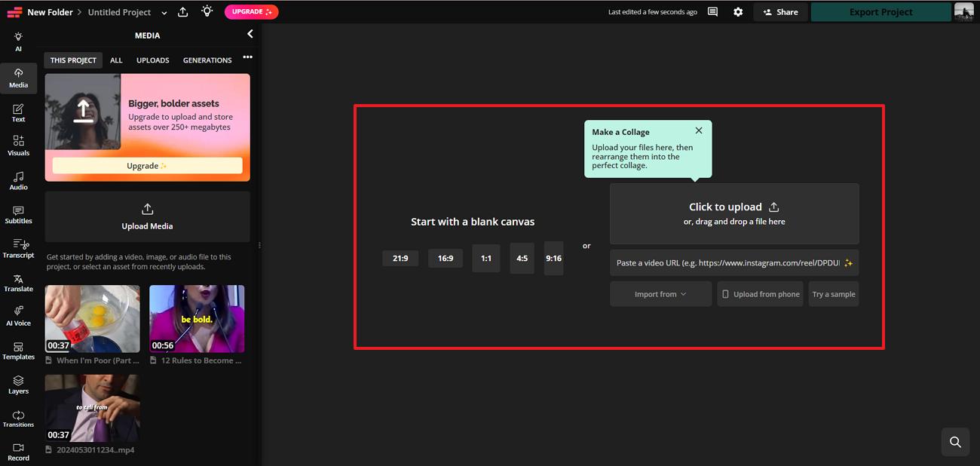Click the Export Project button

tap(880, 11)
